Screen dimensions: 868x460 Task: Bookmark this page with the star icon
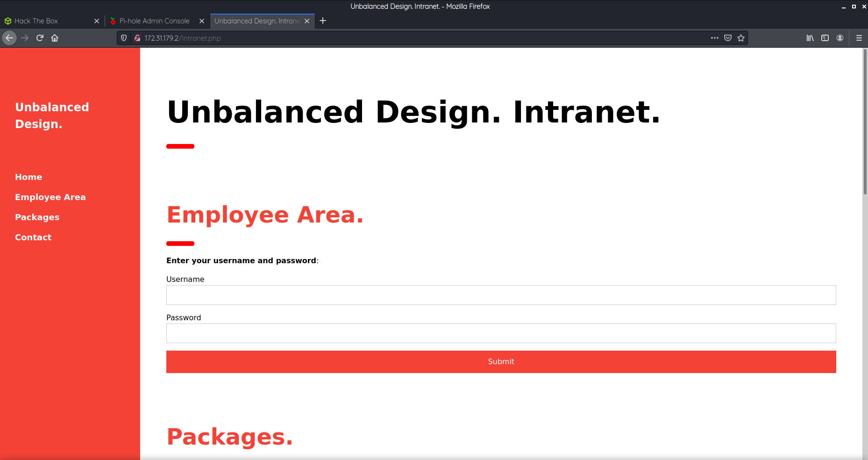tap(740, 38)
